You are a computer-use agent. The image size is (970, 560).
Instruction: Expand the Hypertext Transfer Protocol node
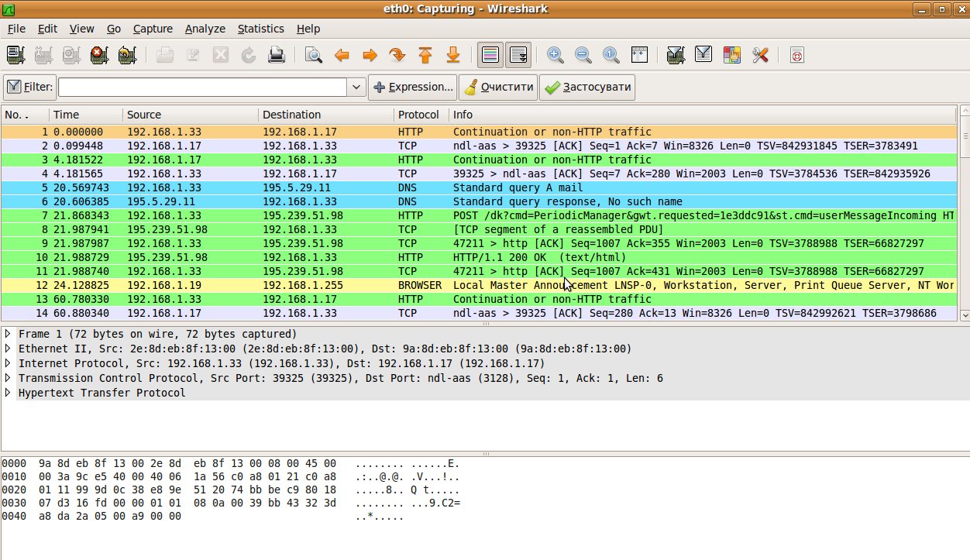(8, 393)
